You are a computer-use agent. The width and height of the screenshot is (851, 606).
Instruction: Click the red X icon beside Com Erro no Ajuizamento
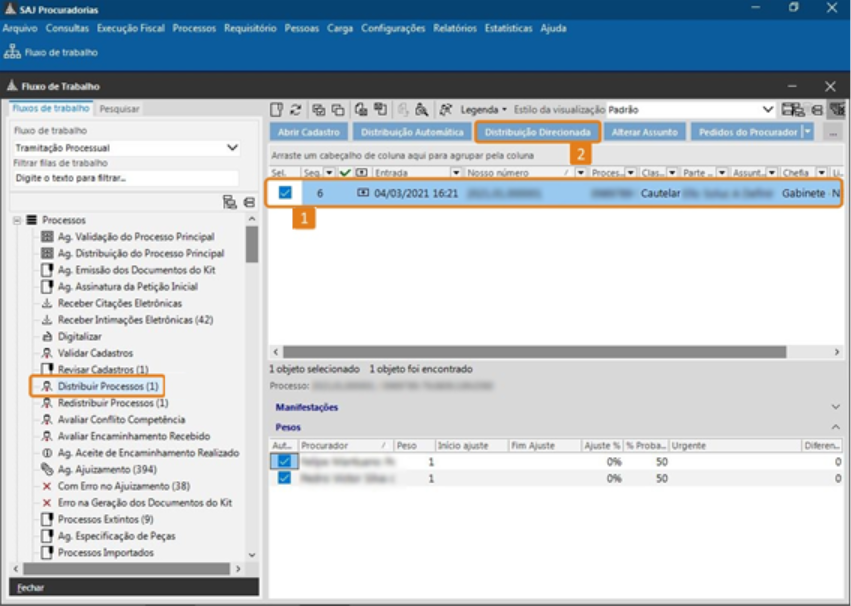(46, 486)
